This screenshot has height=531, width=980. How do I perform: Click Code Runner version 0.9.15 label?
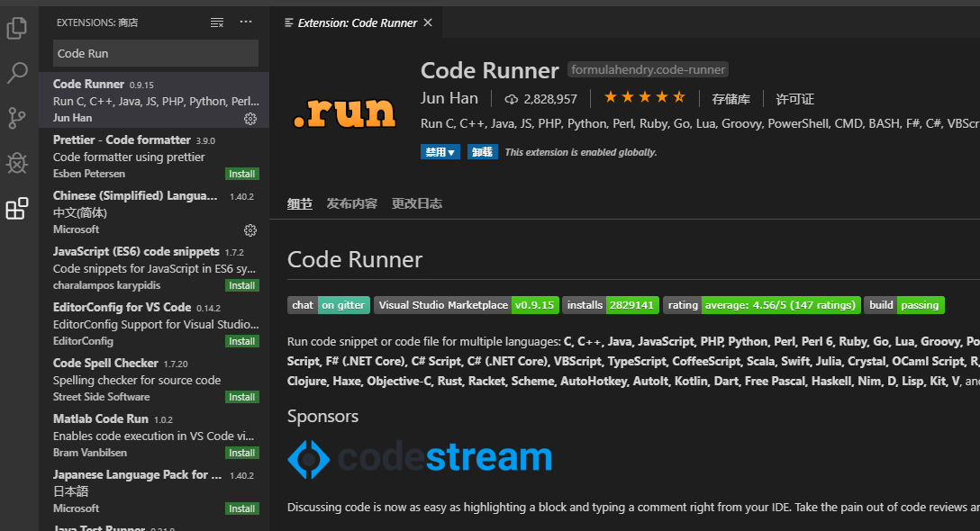141,85
